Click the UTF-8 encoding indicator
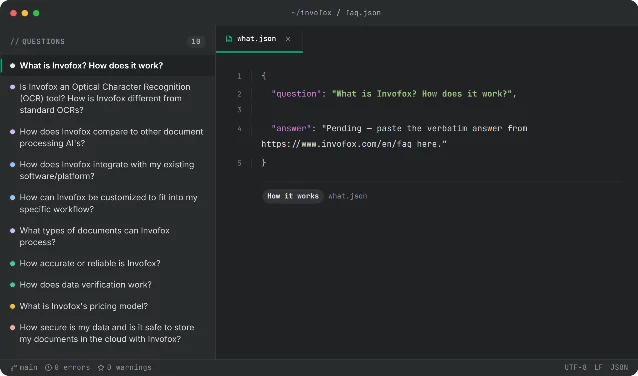This screenshot has height=376, width=638. 575,367
